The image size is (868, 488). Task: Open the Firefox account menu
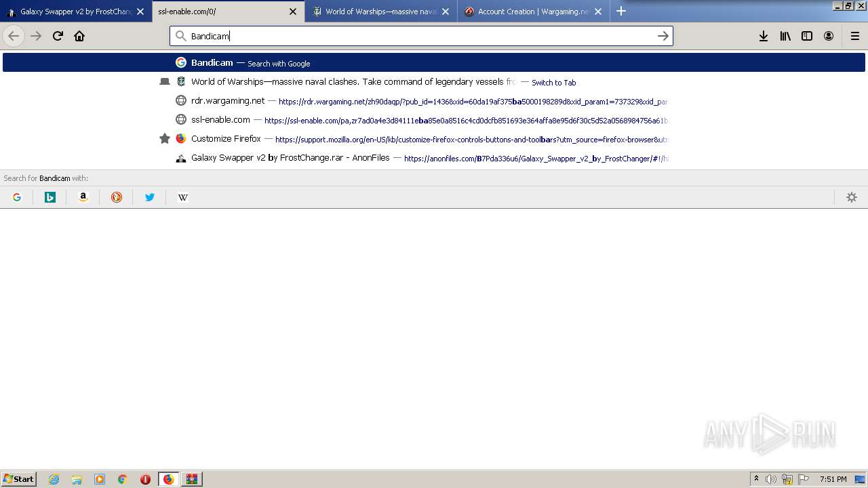click(829, 36)
